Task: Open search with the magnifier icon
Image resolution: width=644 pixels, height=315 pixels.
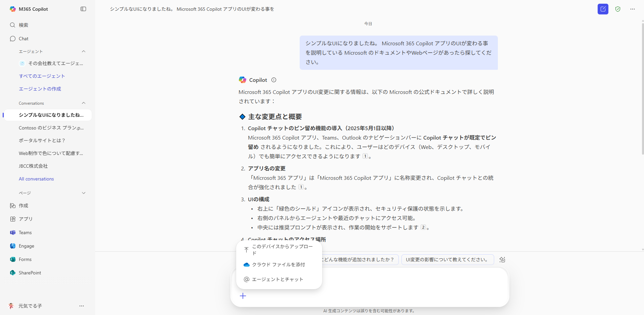Action: click(x=13, y=25)
